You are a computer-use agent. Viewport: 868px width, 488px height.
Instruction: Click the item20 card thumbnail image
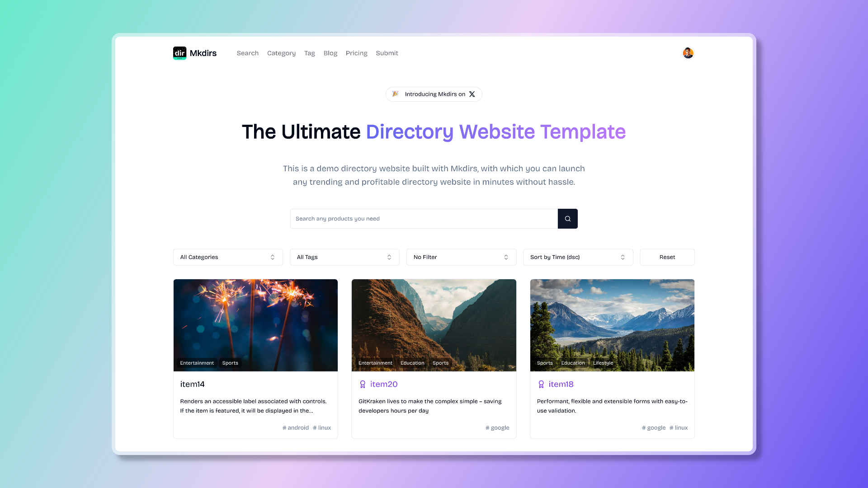coord(434,325)
